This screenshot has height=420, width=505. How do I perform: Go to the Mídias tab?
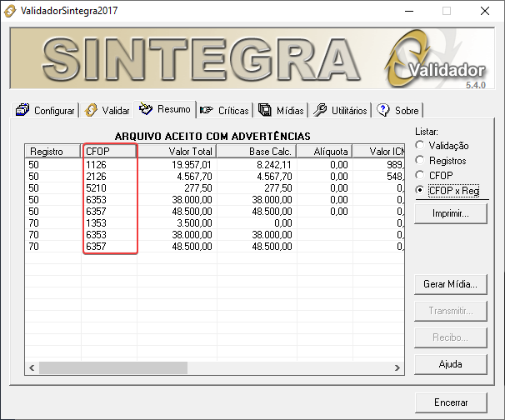coord(281,111)
